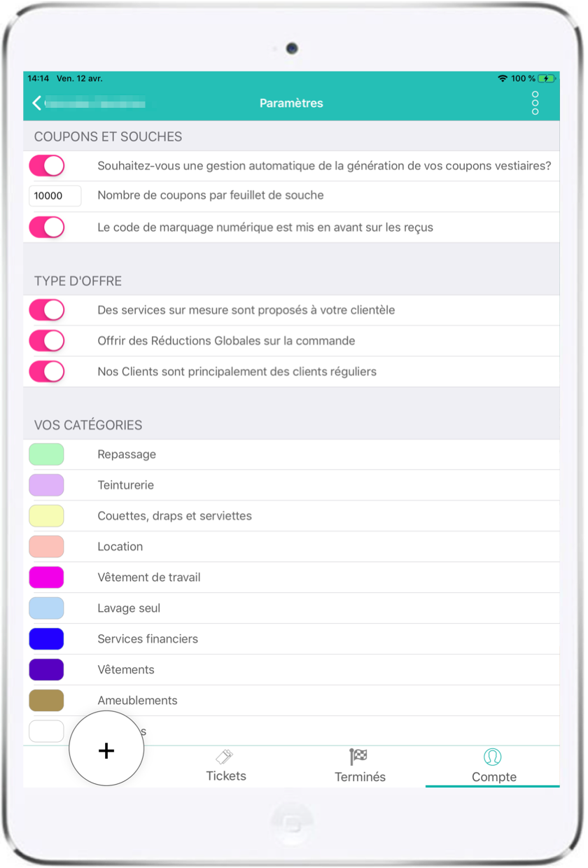This screenshot has height=868, width=588.
Task: Tap the battery status indicator
Action: point(547,78)
